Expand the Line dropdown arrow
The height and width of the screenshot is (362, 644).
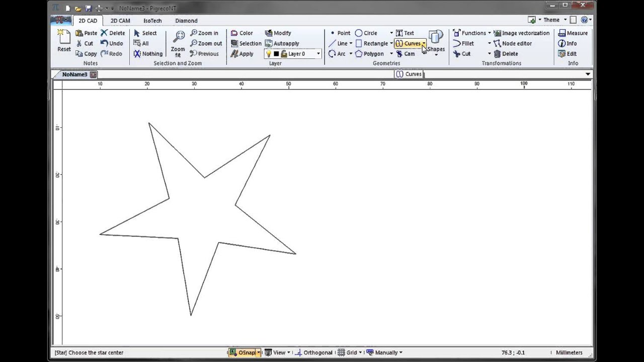point(351,44)
